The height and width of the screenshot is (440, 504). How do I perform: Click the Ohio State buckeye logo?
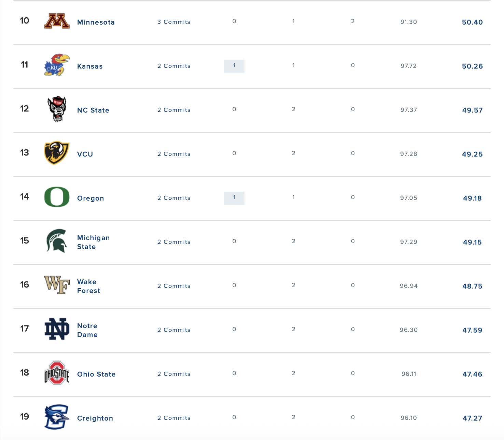[x=56, y=374]
